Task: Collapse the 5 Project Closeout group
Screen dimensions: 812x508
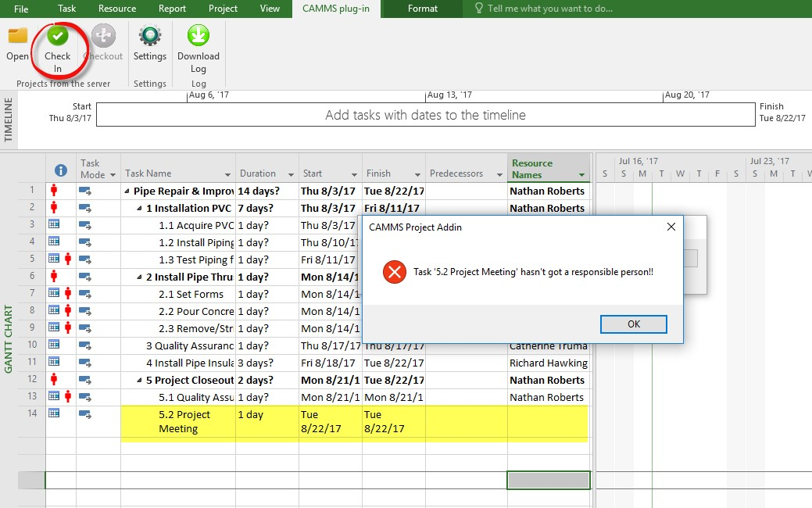Action: pyautogui.click(x=139, y=380)
